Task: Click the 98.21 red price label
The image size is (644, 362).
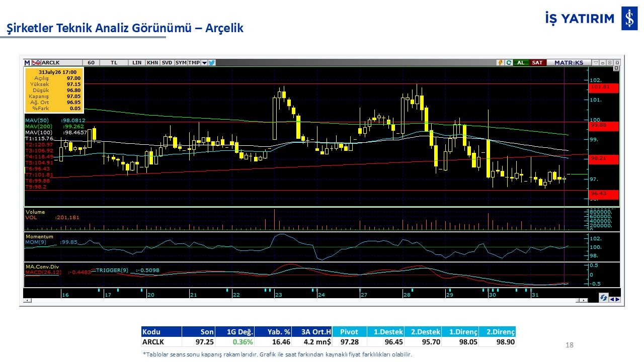Action: coord(603,159)
